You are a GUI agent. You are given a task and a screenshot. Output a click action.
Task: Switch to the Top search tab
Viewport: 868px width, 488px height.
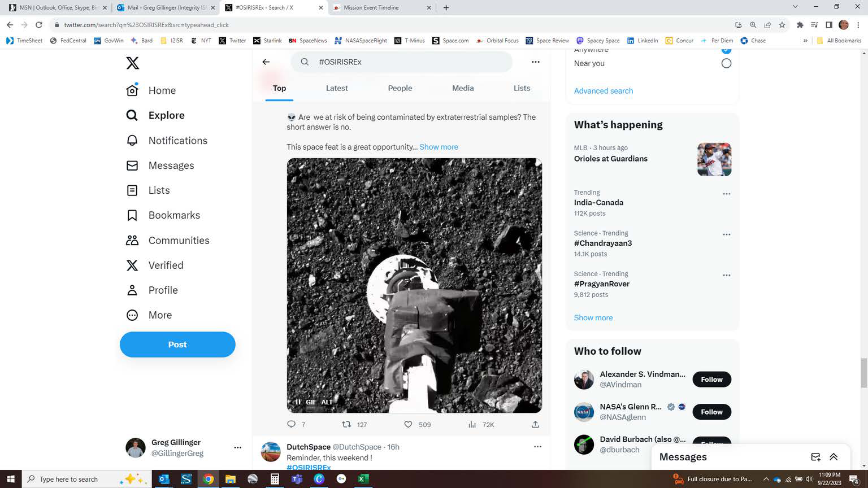(279, 88)
